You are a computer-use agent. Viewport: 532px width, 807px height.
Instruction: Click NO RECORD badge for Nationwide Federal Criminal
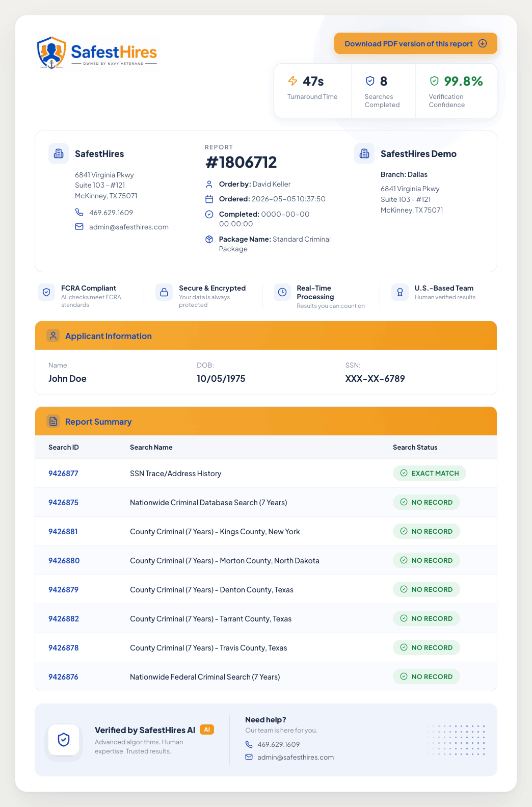(x=427, y=676)
